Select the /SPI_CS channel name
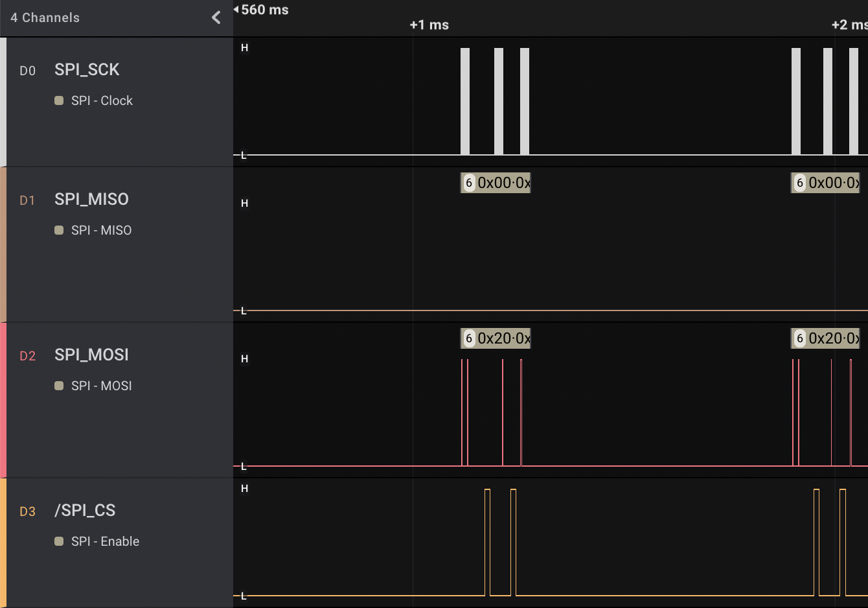Image resolution: width=868 pixels, height=608 pixels. (x=85, y=510)
